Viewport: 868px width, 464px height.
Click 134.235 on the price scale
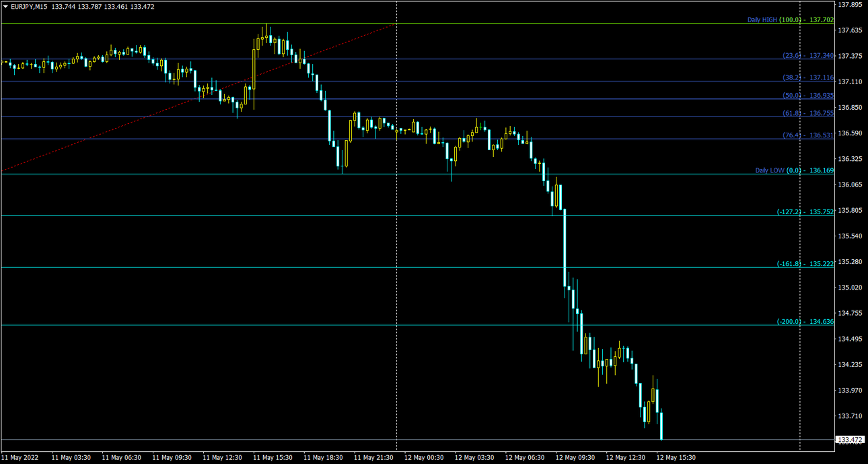[851, 364]
